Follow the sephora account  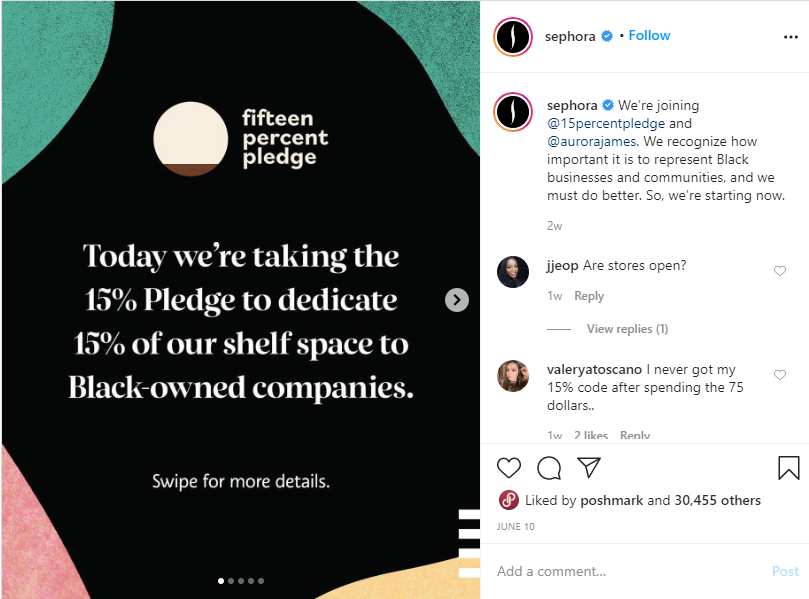point(650,35)
